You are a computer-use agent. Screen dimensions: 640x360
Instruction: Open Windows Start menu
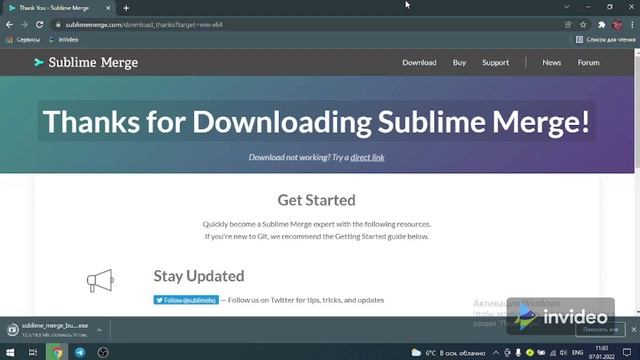10,352
